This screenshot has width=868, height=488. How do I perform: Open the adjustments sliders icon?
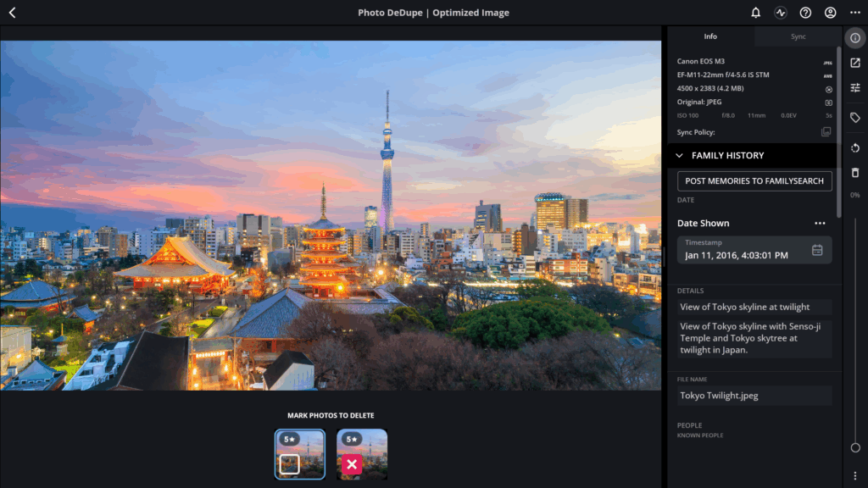855,88
